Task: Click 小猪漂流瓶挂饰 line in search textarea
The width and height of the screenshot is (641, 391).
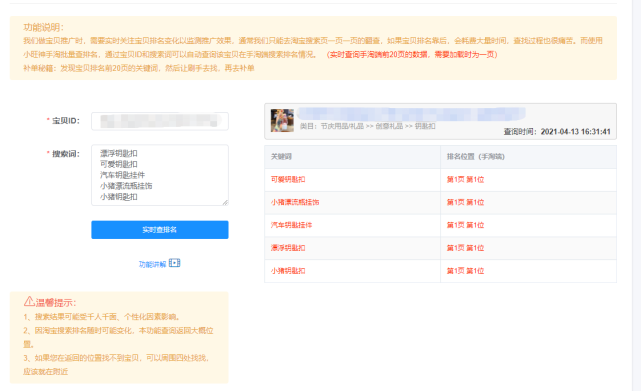Action: point(126,186)
